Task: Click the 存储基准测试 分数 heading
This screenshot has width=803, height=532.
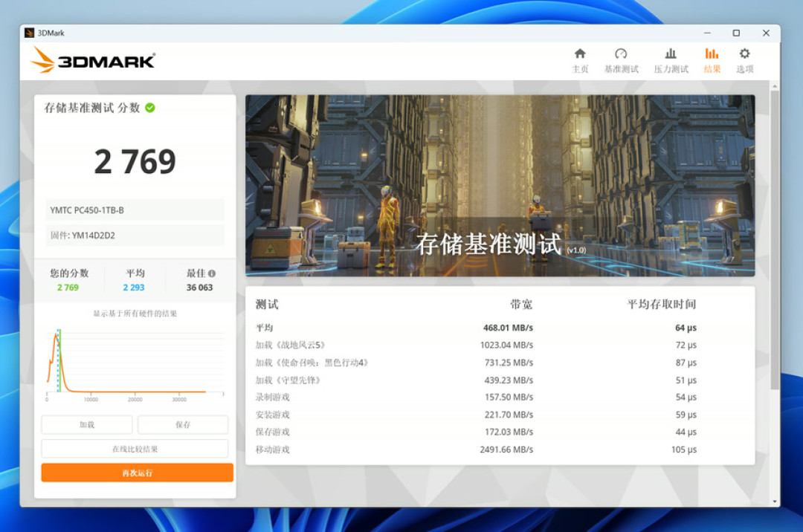Action: point(91,108)
